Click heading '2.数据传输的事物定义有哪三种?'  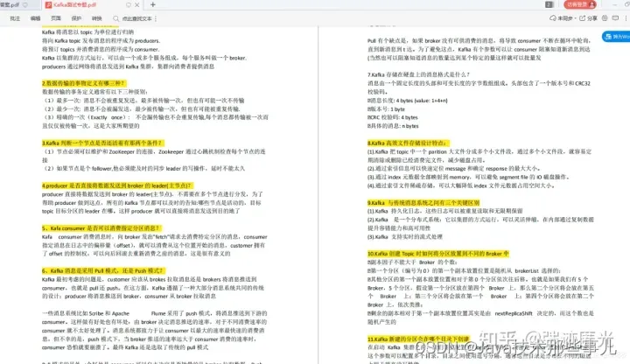pyautogui.click(x=84, y=83)
